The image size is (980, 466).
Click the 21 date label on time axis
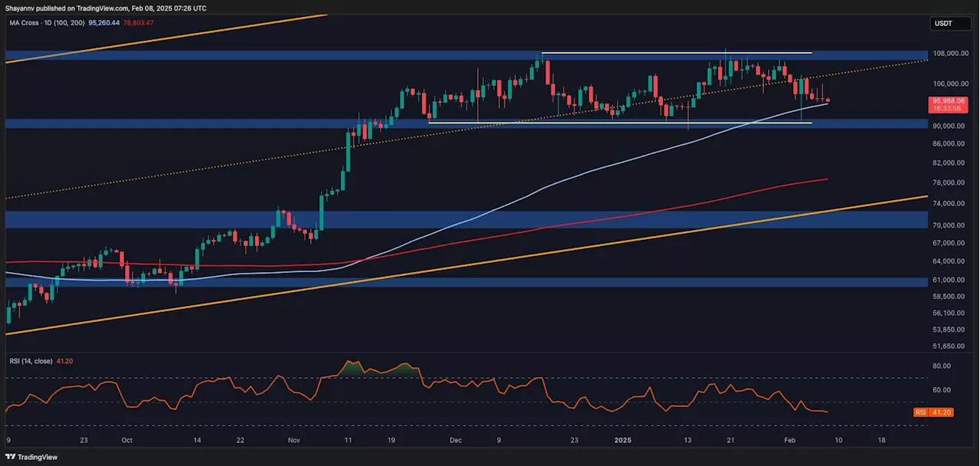[730, 441]
